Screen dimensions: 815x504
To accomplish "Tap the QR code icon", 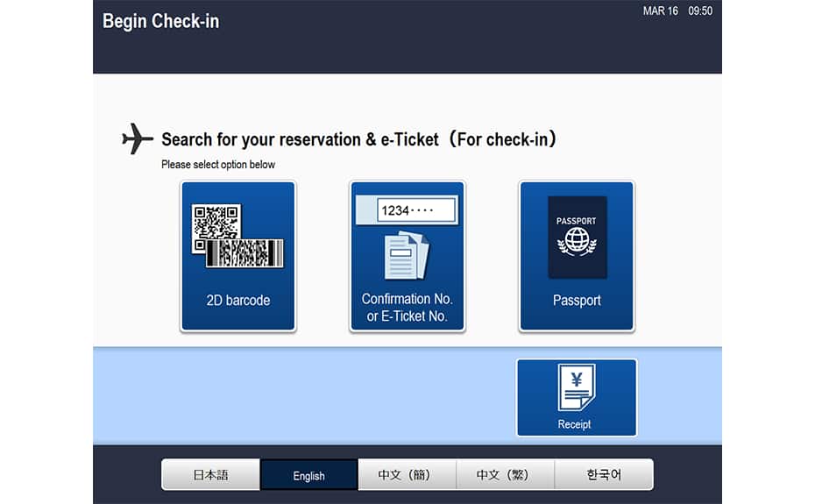I will click(x=215, y=222).
